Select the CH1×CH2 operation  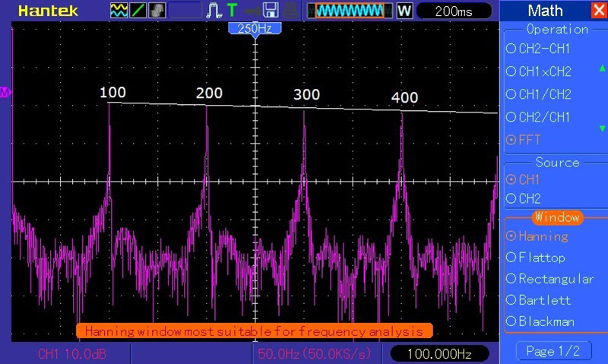pos(539,71)
